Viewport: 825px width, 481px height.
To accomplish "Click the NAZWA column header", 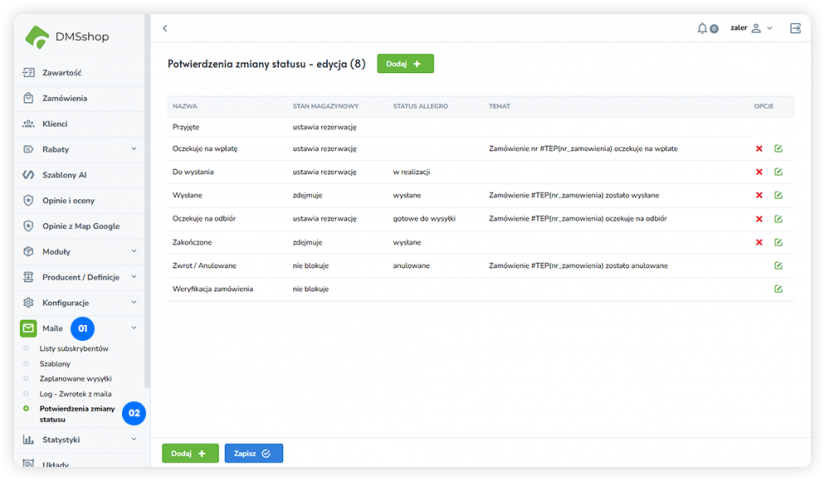I will coord(185,106).
